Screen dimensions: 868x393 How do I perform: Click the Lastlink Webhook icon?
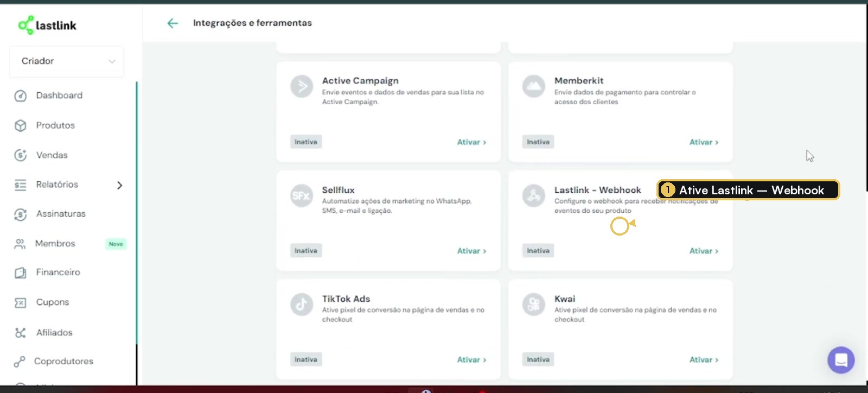pos(534,195)
